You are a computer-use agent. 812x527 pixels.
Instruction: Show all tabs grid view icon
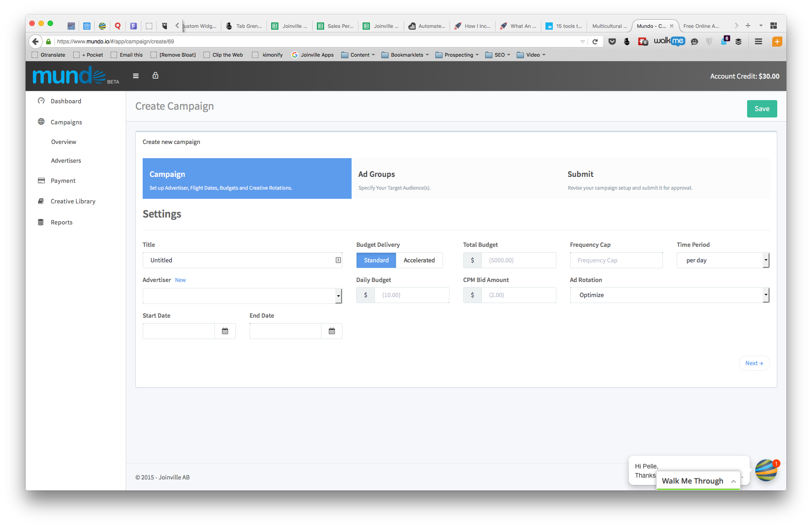tap(774, 26)
